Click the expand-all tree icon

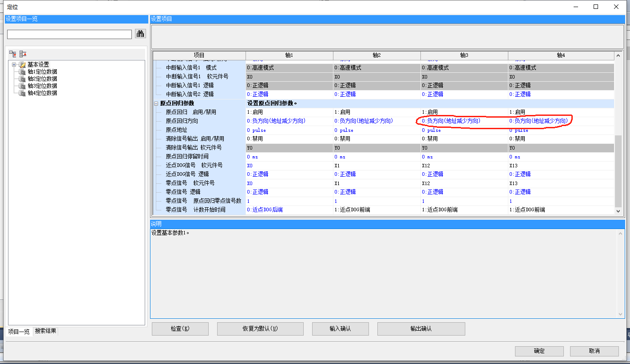(13, 54)
